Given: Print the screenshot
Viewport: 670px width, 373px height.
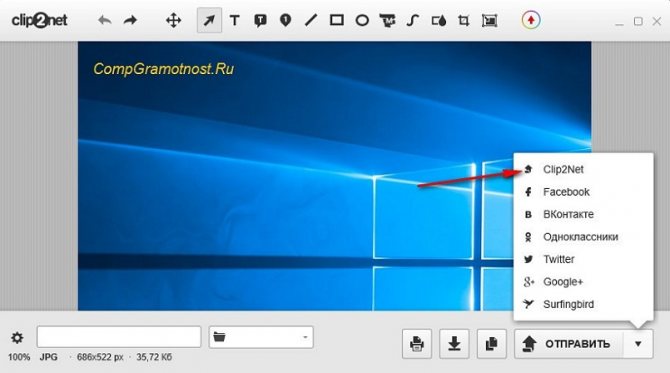Looking at the screenshot, I should pyautogui.click(x=417, y=344).
